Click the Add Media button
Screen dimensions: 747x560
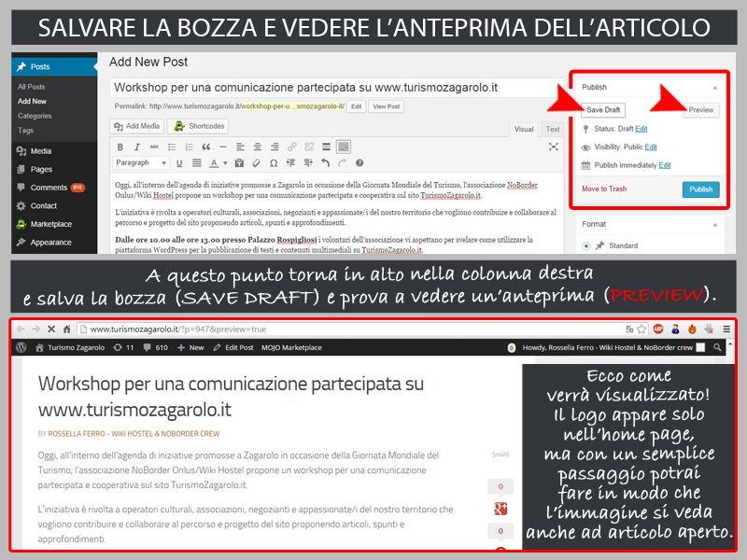pos(137,126)
